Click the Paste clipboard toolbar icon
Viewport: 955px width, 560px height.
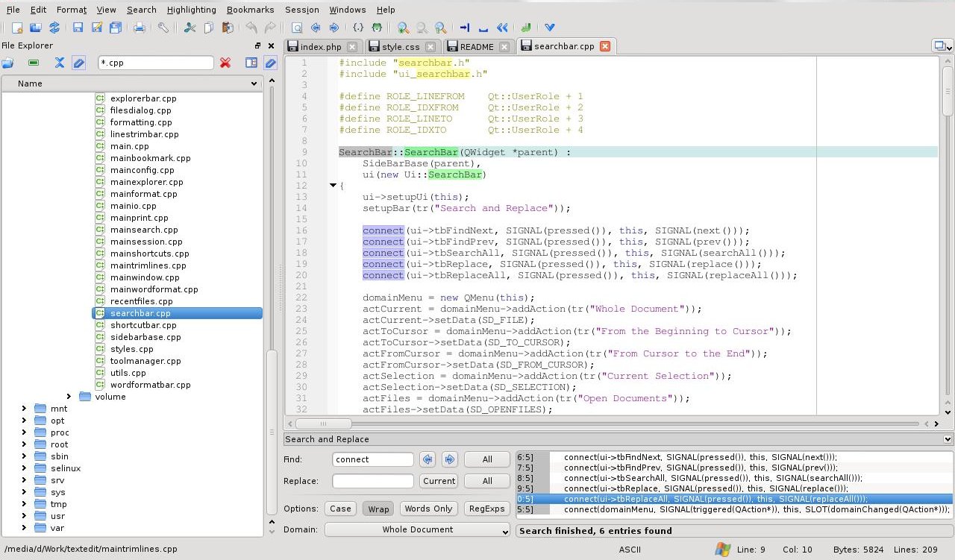227,28
